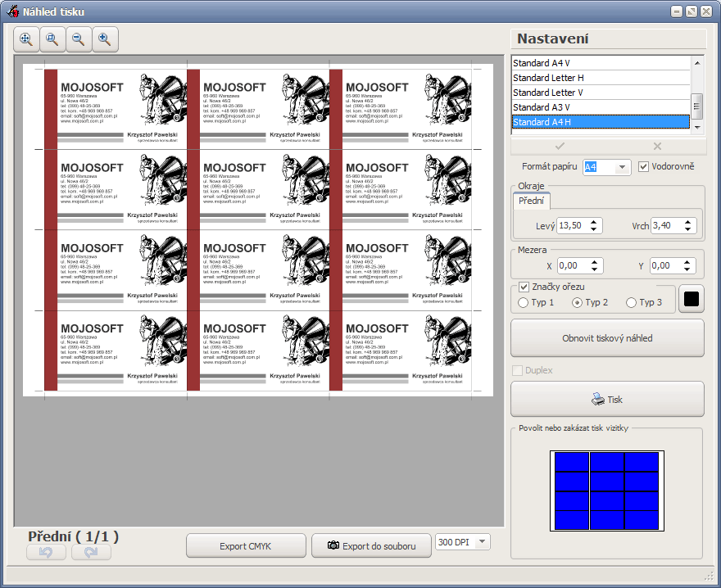Minimize the Náhled tisku window
Screen dimensions: 721x588
677,11
